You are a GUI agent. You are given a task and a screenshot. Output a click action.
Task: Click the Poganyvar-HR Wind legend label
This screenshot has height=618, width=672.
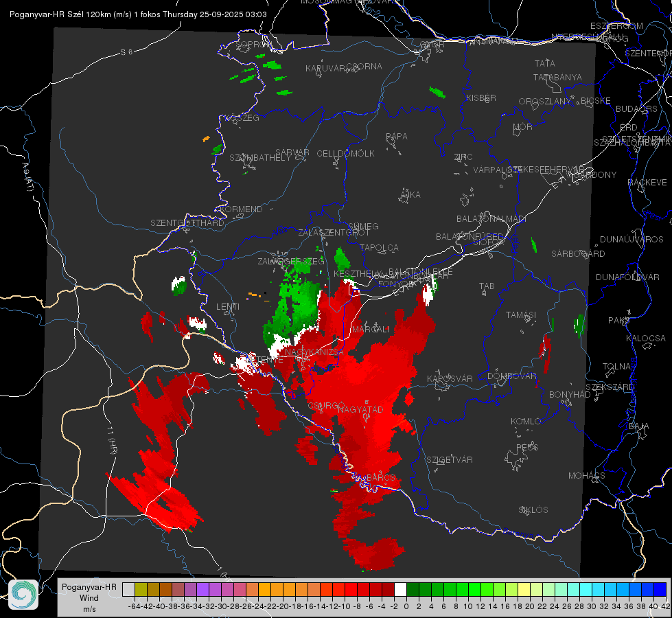pos(89,597)
